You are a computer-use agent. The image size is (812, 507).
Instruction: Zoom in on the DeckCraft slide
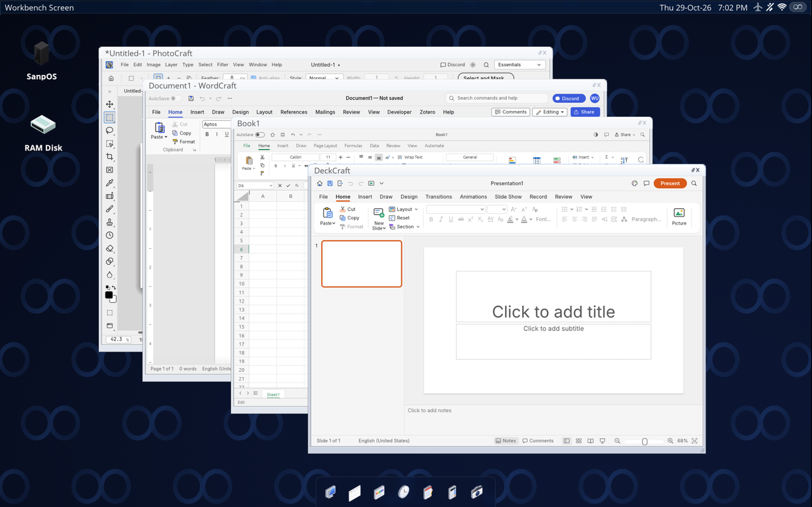point(670,441)
